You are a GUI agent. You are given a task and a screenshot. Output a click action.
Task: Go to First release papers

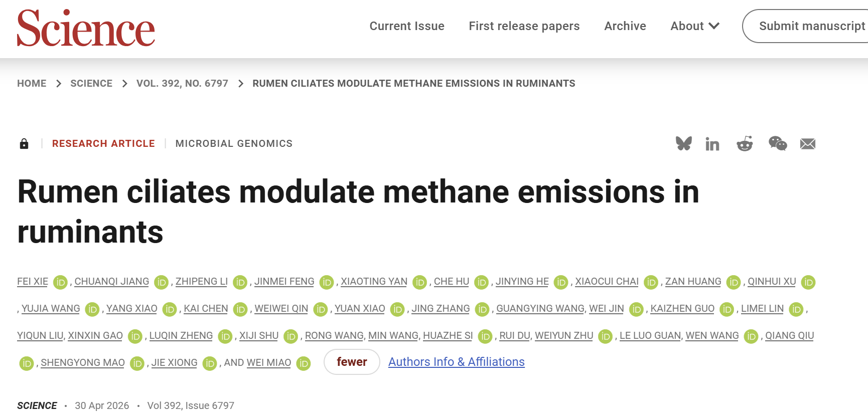524,26
